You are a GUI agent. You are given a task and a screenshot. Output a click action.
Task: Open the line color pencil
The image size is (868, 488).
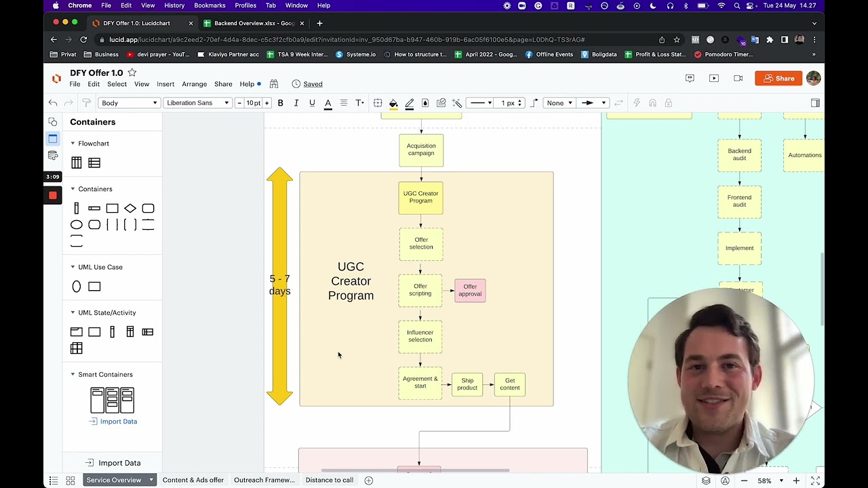coord(410,103)
